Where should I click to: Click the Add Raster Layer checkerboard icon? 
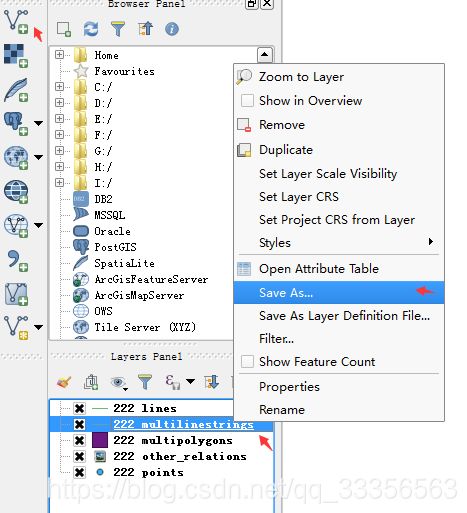[x=16, y=56]
